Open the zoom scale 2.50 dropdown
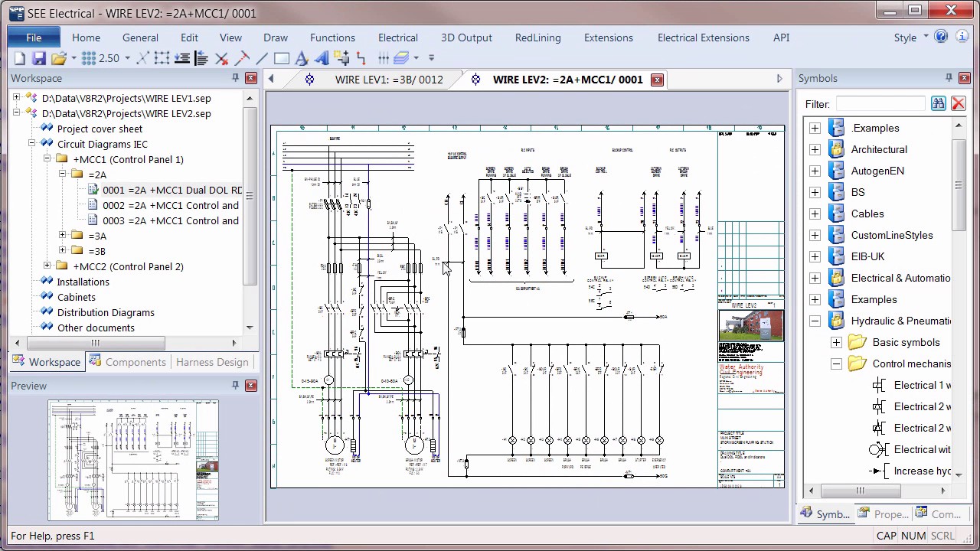 [x=126, y=58]
